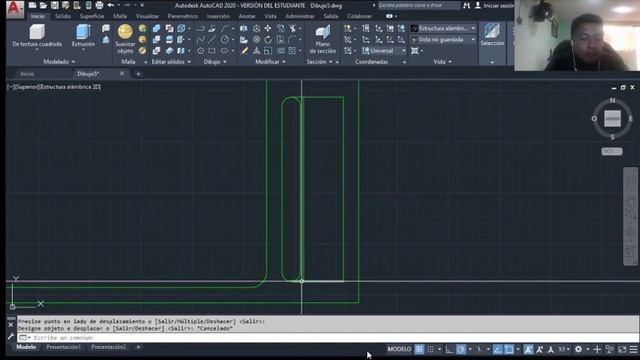Click the Save icon in quick access toolbar
This screenshot has width=640, height=360.
click(54, 6)
